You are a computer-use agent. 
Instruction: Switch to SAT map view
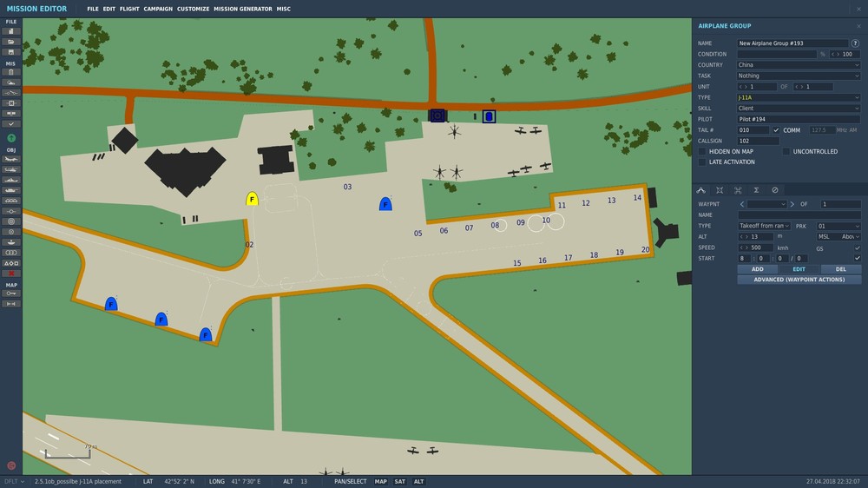pos(399,481)
